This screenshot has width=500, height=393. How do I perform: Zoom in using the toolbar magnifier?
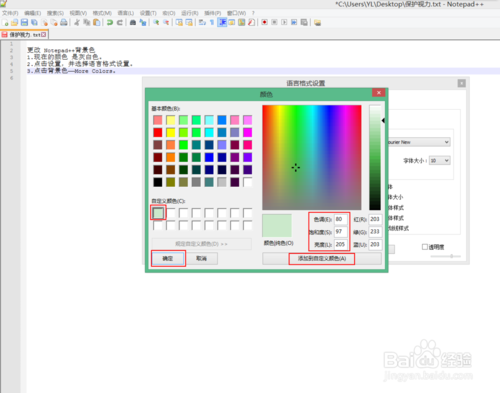tap(156, 22)
